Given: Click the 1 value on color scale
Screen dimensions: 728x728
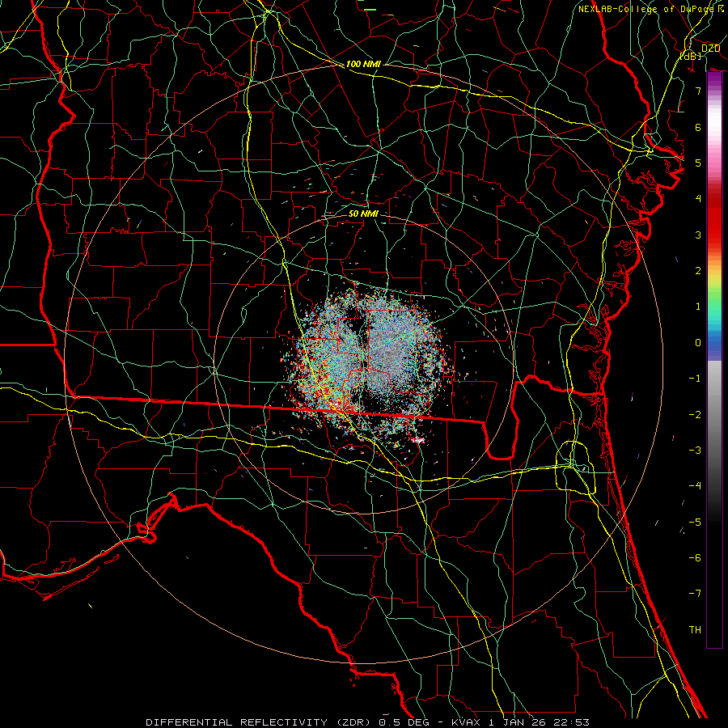Looking at the screenshot, I should click(x=698, y=307).
